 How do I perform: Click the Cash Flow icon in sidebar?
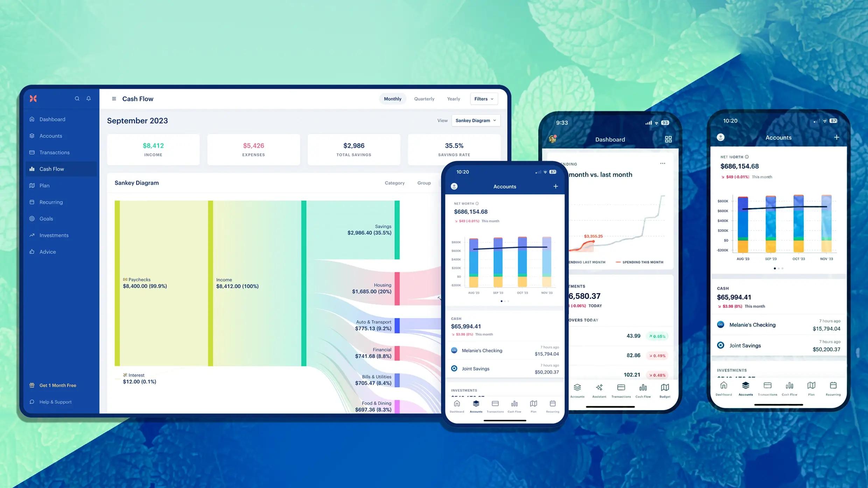(32, 169)
